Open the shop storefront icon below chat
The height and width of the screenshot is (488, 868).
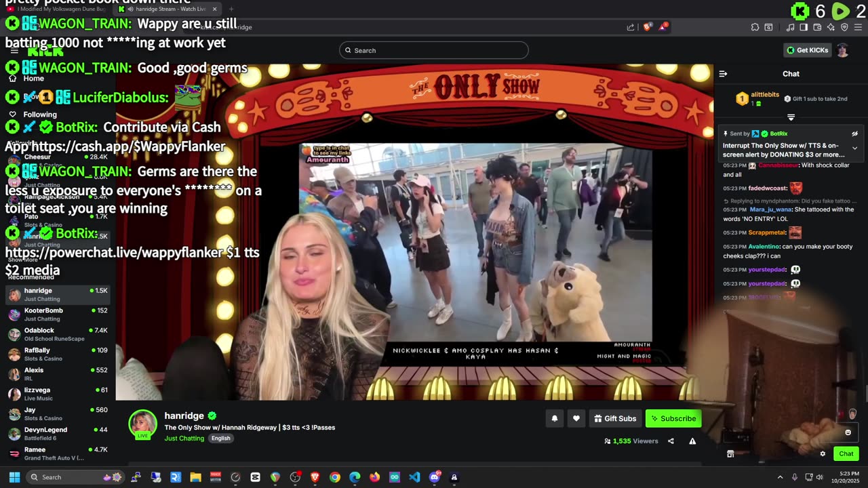(730, 454)
